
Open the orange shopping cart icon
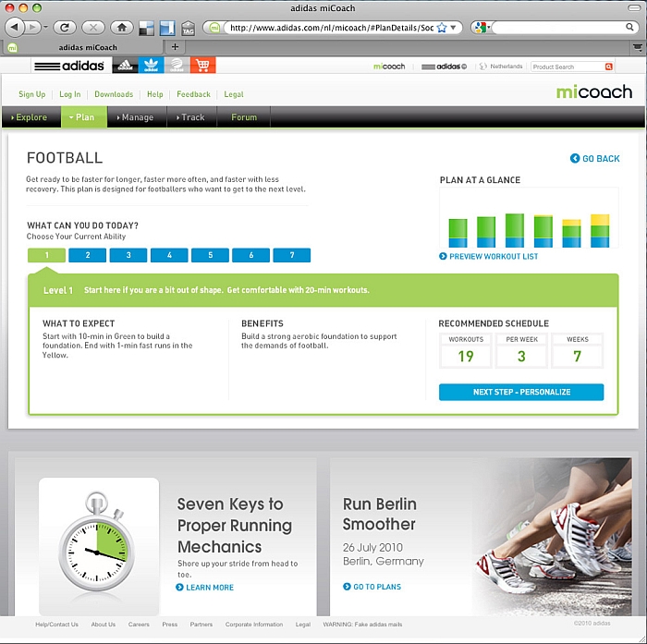tap(202, 66)
